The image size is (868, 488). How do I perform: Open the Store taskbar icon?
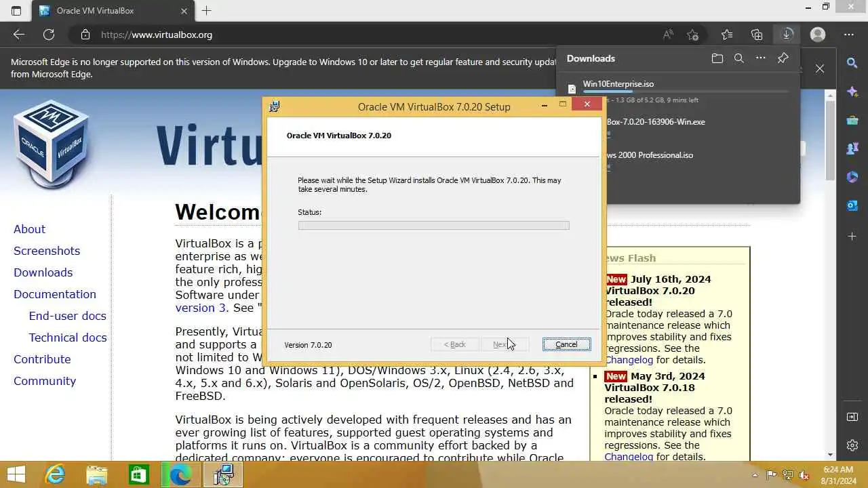(138, 474)
